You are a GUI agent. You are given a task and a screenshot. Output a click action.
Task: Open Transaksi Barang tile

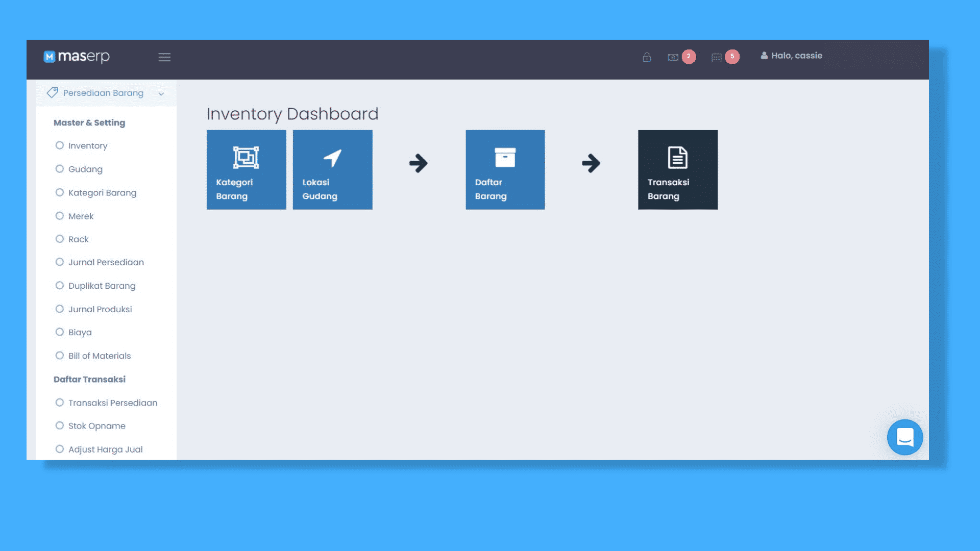(677, 169)
